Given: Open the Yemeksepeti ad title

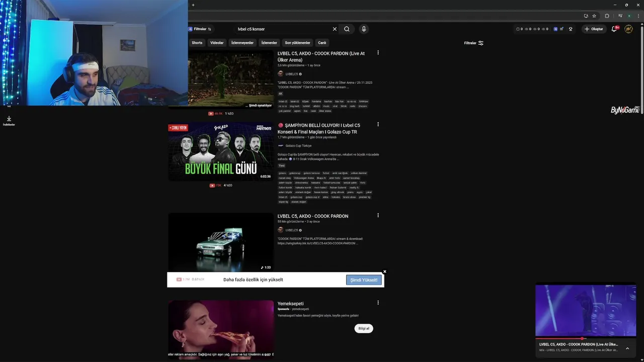Looking at the screenshot, I should (x=290, y=304).
